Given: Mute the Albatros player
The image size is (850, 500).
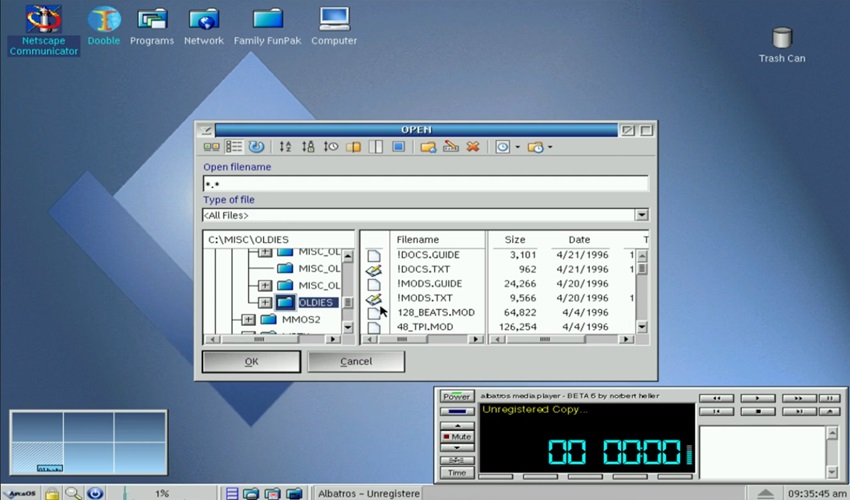Looking at the screenshot, I should coord(457,437).
